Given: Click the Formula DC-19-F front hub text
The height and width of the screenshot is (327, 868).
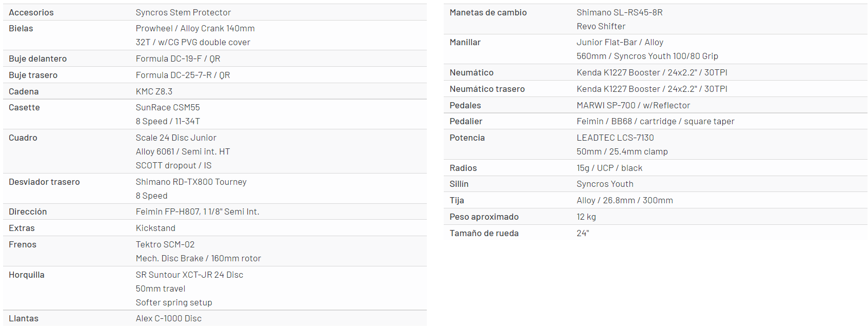Looking at the screenshot, I should pos(177,59).
